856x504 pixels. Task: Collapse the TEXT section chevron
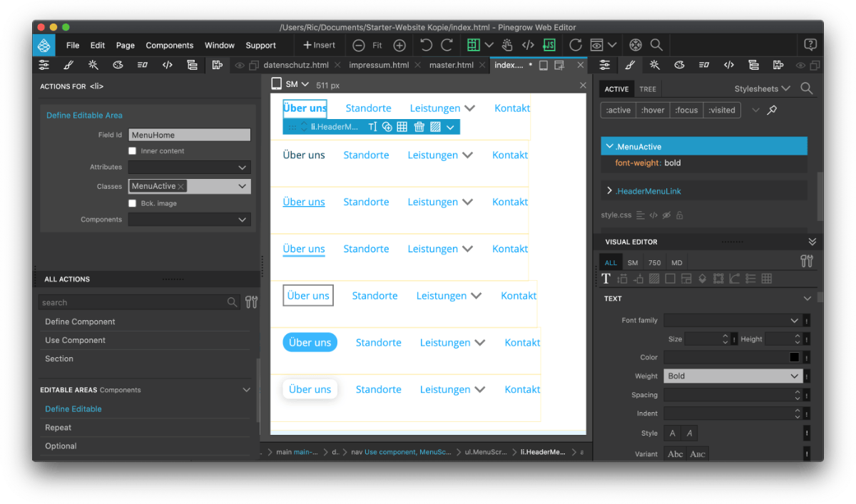coord(807,299)
